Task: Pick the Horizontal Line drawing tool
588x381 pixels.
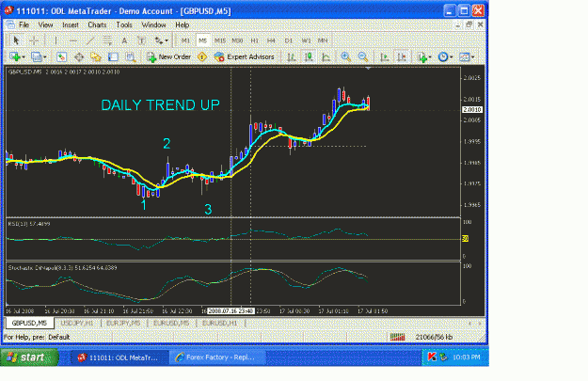Action: point(73,40)
